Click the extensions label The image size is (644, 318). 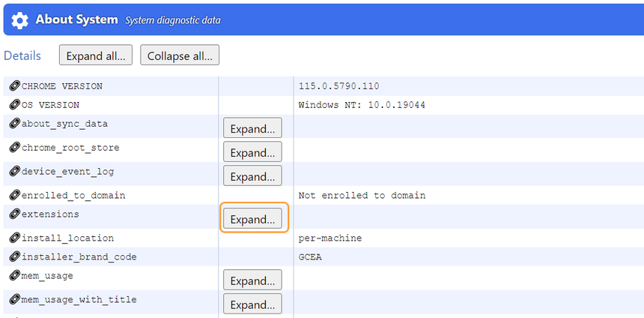click(50, 214)
